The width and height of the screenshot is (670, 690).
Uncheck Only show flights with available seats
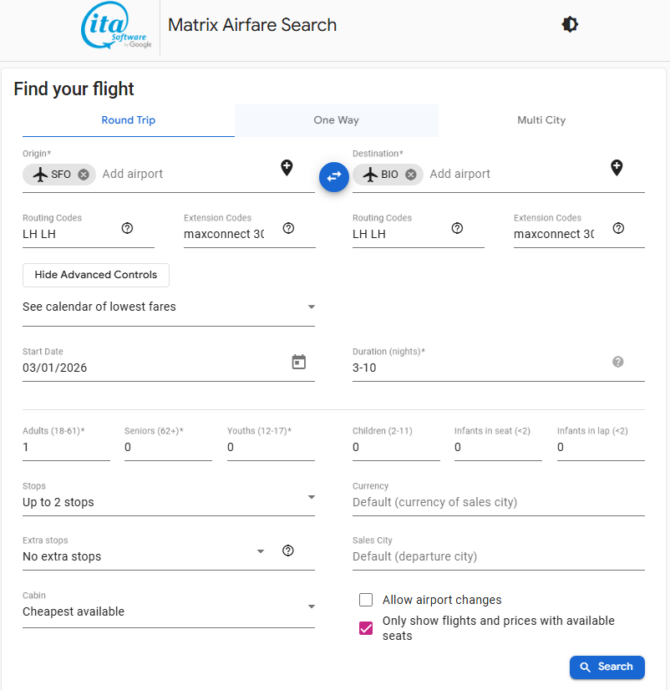[x=366, y=629]
